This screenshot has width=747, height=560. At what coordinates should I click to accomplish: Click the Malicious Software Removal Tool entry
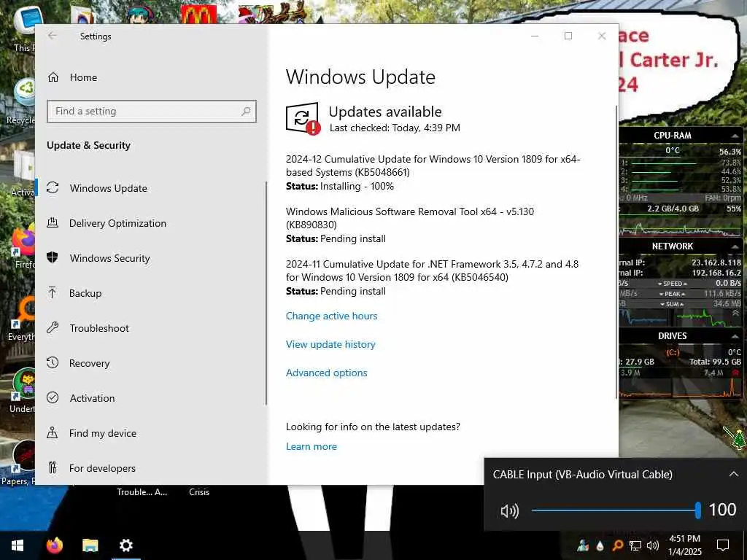click(x=410, y=225)
